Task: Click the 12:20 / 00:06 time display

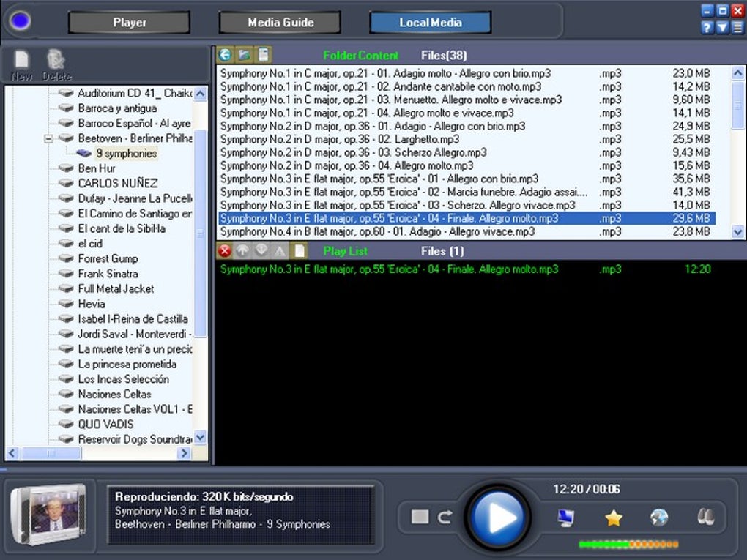Action: click(587, 489)
